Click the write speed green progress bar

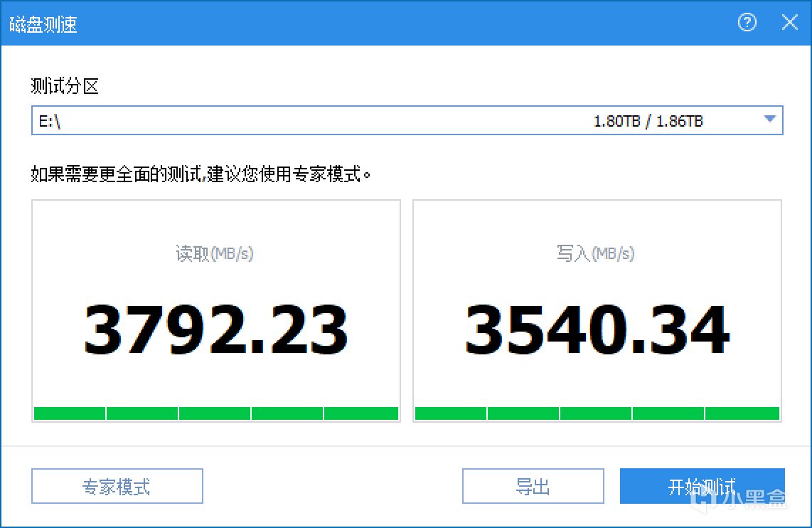[x=597, y=413]
